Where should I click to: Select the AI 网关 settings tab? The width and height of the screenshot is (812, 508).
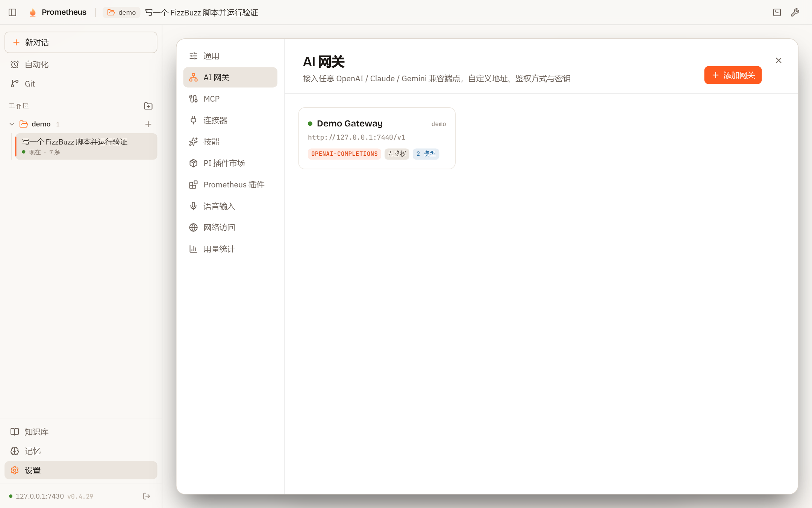point(230,78)
